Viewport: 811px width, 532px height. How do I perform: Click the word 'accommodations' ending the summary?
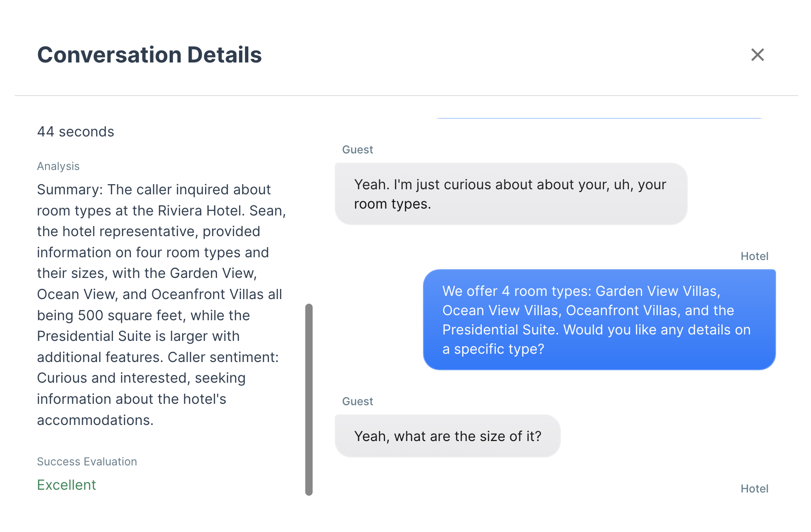94,420
